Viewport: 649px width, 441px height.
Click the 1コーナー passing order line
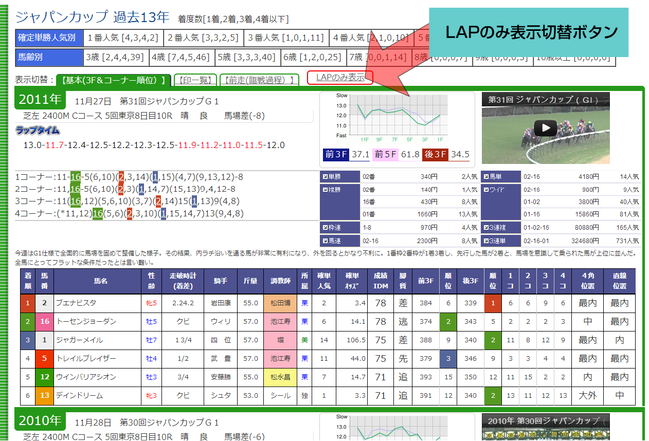click(129, 177)
